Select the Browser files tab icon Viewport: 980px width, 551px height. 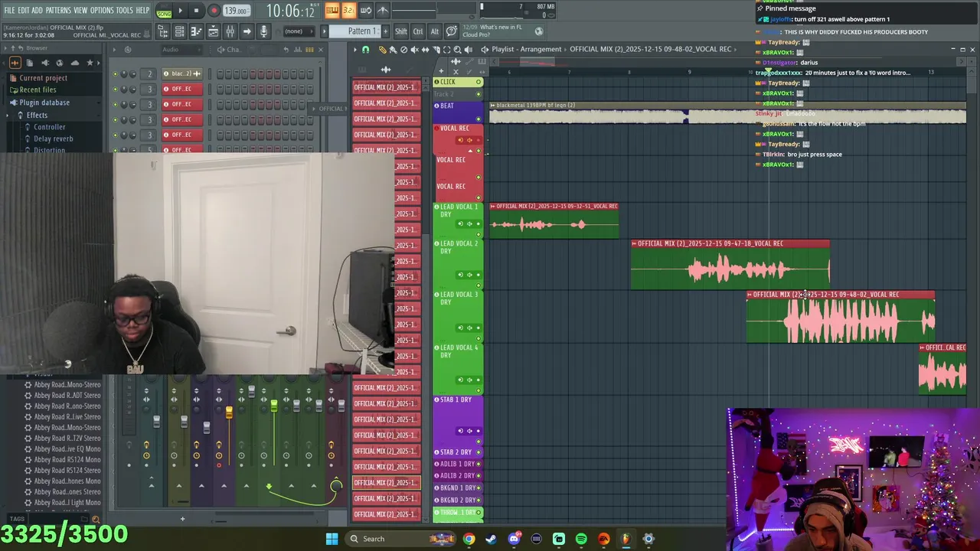click(30, 63)
